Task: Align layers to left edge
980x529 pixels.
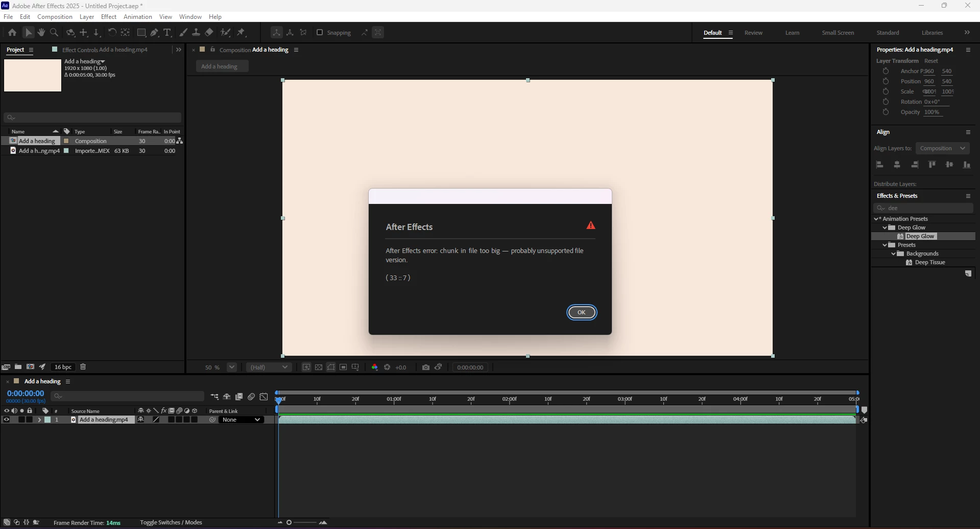Action: point(880,165)
